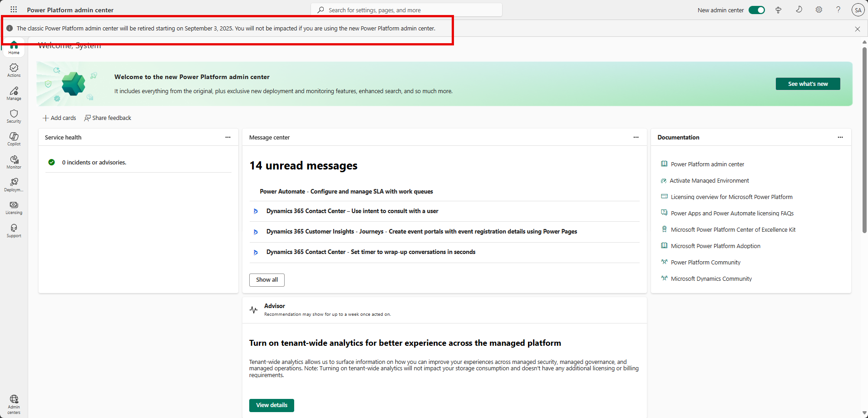The image size is (868, 418).
Task: Open the Service health card options menu
Action: pos(227,137)
